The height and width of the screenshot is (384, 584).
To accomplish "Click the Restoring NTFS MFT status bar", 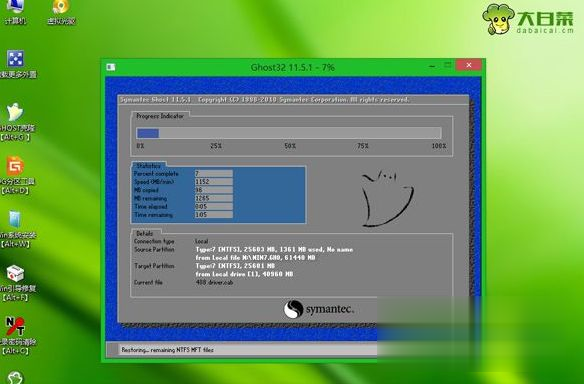I will 242,350.
